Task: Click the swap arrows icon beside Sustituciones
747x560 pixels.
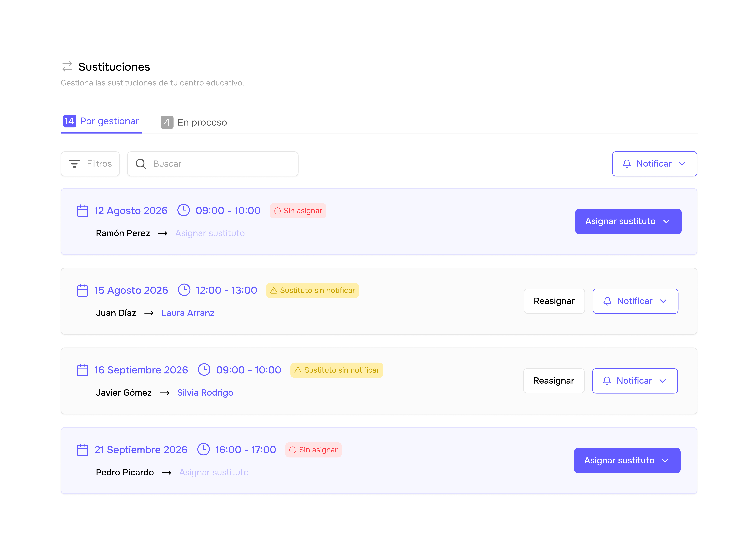Action: click(x=67, y=67)
